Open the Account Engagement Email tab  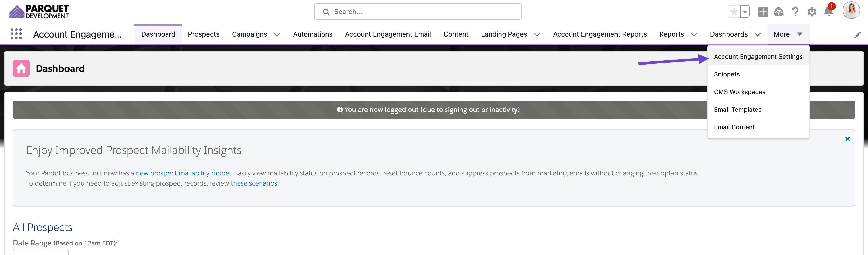coord(388,34)
